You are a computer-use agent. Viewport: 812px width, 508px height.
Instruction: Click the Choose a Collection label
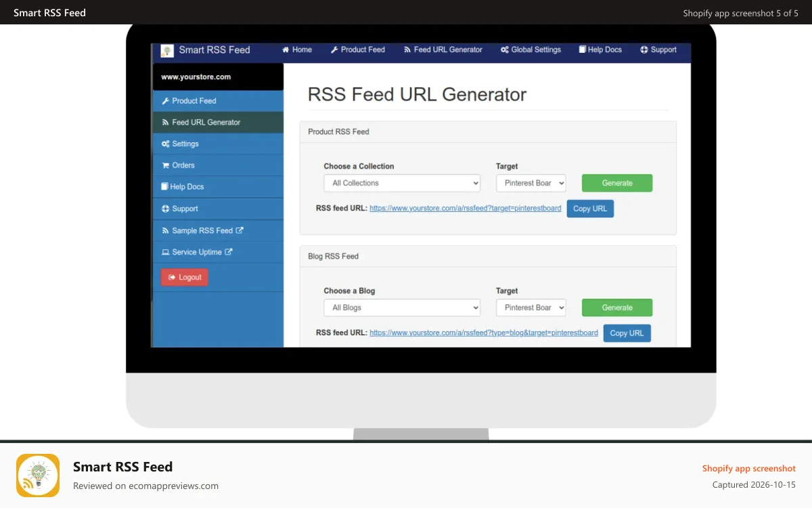pos(359,167)
